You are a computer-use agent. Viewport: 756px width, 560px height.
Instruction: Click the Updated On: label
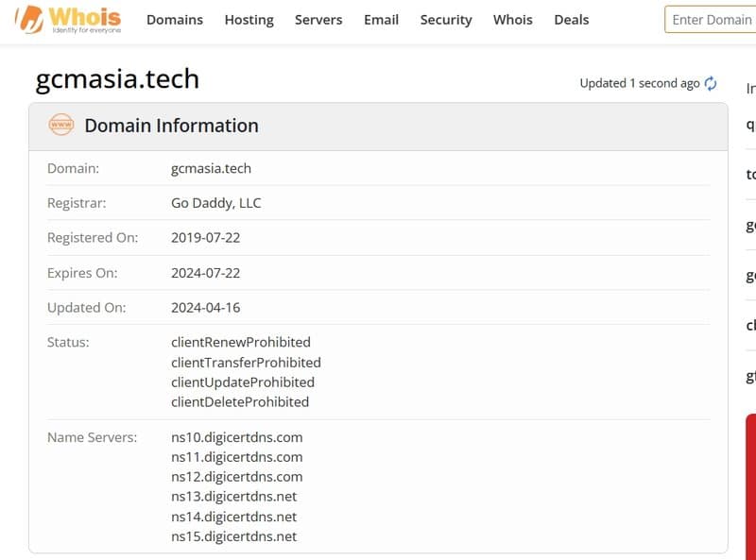click(87, 308)
